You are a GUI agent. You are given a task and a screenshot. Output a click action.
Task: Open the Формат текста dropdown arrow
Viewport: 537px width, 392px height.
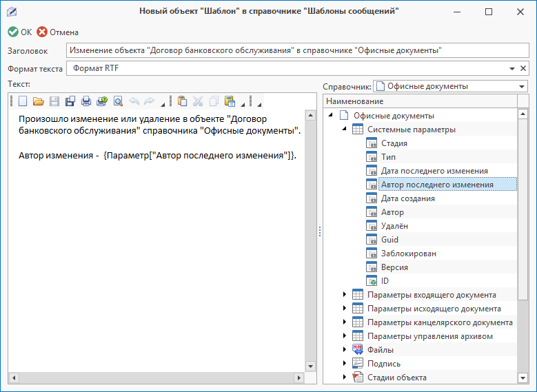pyautogui.click(x=512, y=69)
